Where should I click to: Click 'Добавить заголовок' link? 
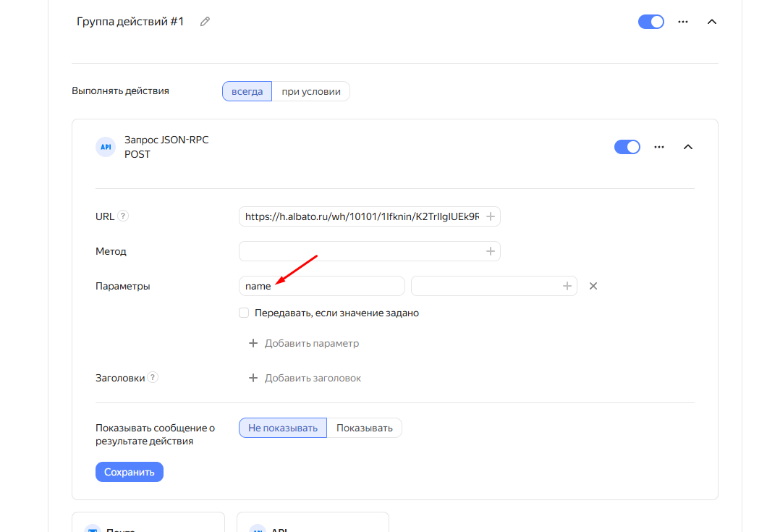pos(305,378)
